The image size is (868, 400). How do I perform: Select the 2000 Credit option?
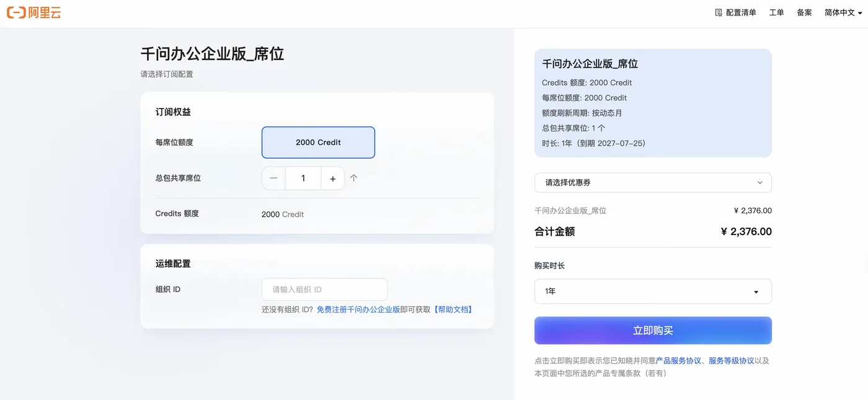[318, 143]
